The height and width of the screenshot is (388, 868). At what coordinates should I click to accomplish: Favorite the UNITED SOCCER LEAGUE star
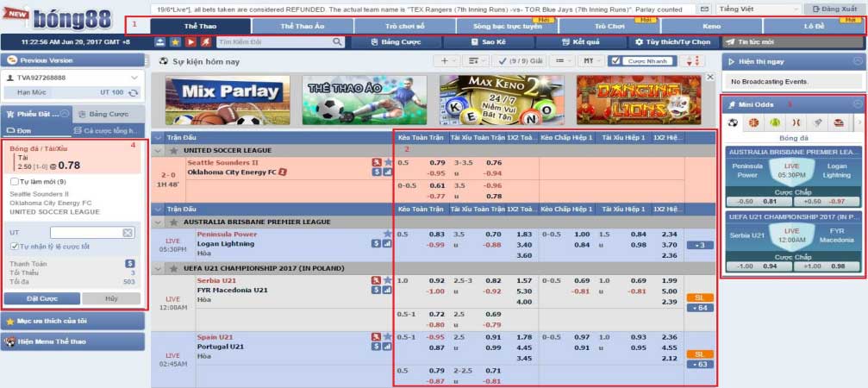click(x=174, y=151)
